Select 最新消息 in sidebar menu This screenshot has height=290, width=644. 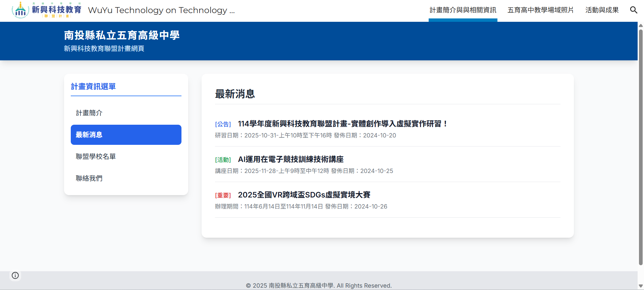[x=126, y=135]
